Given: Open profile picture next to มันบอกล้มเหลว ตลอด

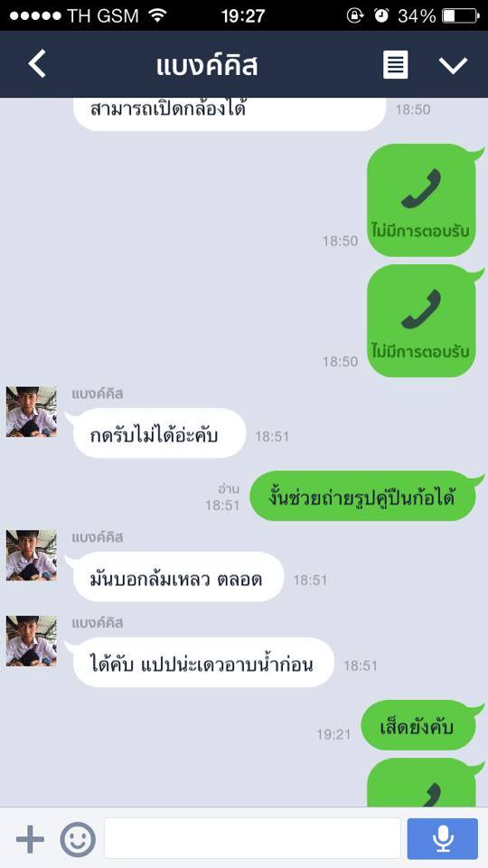Looking at the screenshot, I should [31, 555].
